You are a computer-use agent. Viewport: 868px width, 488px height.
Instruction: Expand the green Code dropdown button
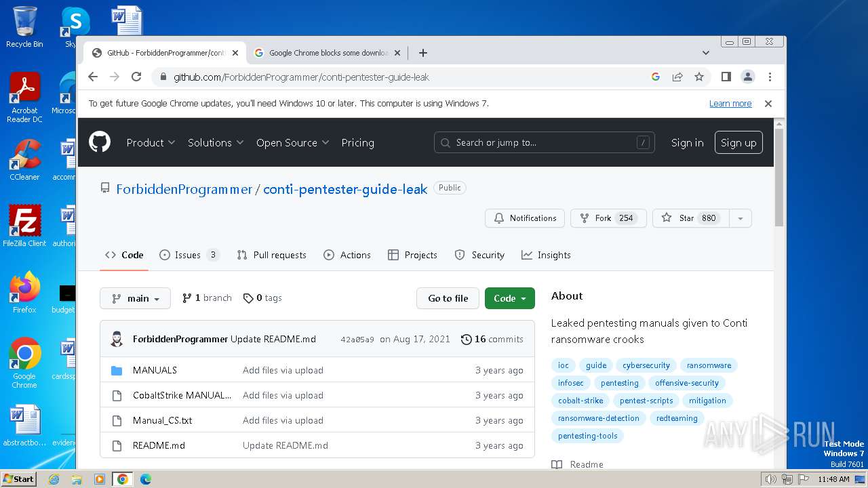pyautogui.click(x=510, y=298)
